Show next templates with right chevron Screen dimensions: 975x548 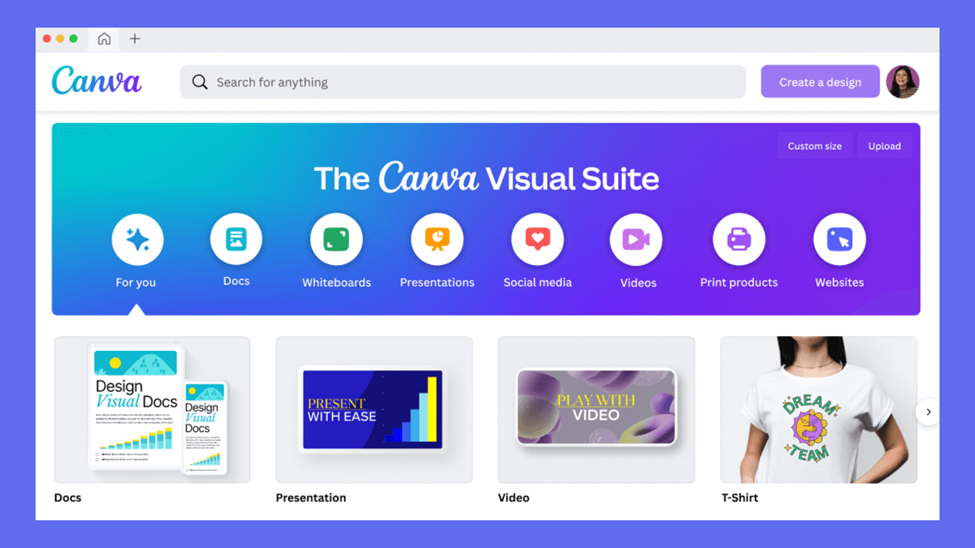coord(928,412)
